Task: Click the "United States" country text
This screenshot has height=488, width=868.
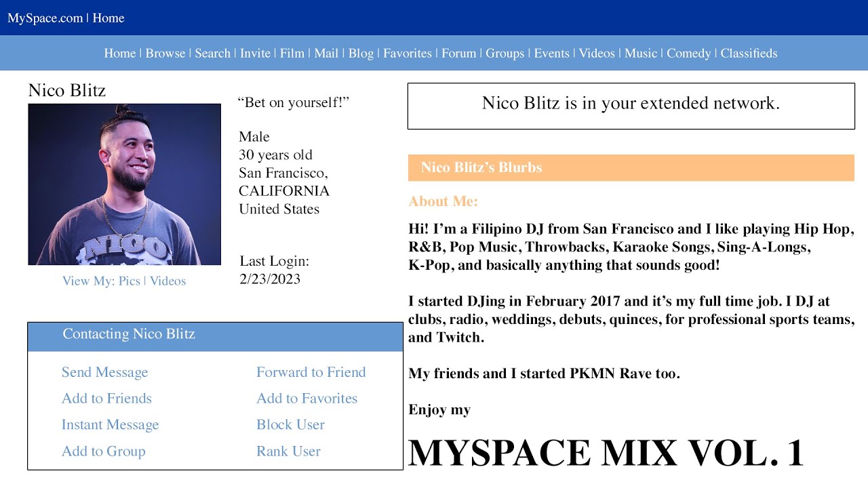Action: 279,209
